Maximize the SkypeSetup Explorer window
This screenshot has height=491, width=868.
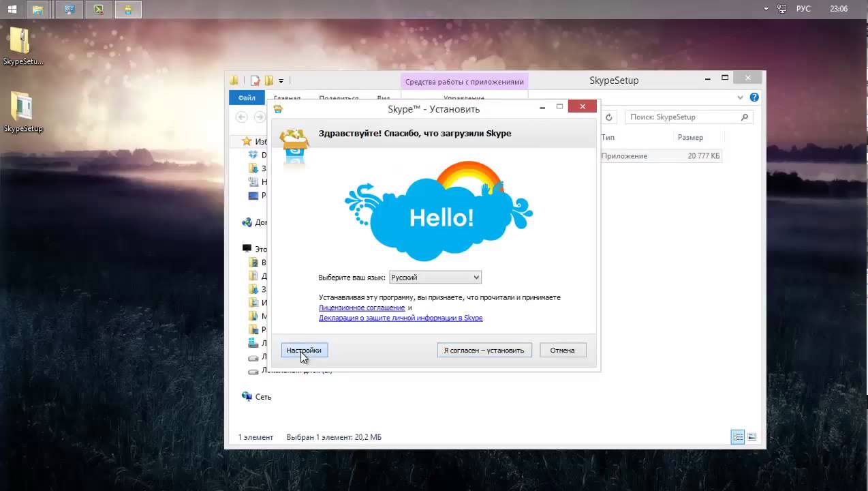[725, 78]
